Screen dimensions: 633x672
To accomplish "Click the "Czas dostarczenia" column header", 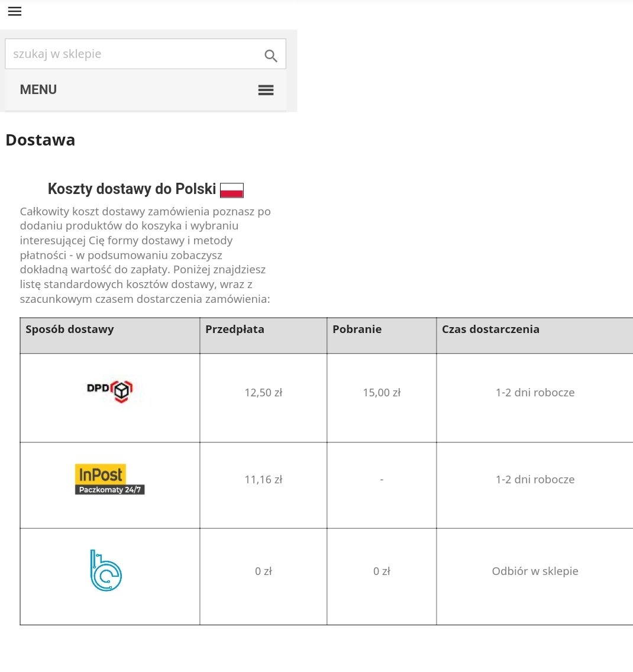I will (490, 329).
